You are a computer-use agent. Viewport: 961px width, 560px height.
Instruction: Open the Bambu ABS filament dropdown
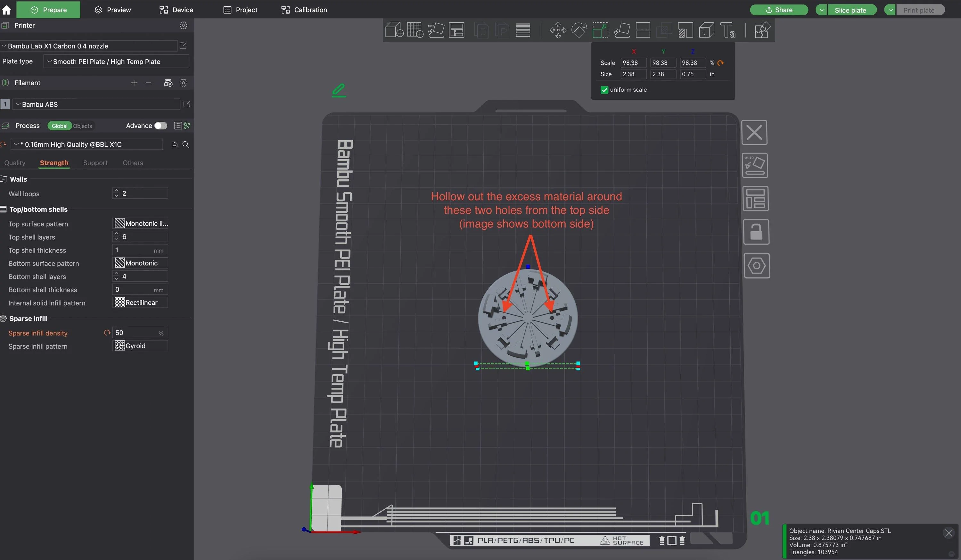(x=96, y=104)
